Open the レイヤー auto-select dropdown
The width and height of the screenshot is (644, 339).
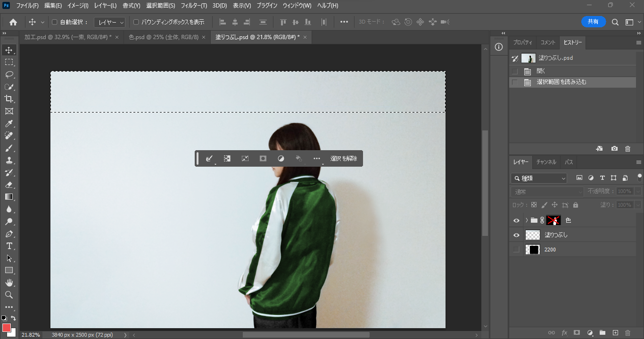(109, 22)
